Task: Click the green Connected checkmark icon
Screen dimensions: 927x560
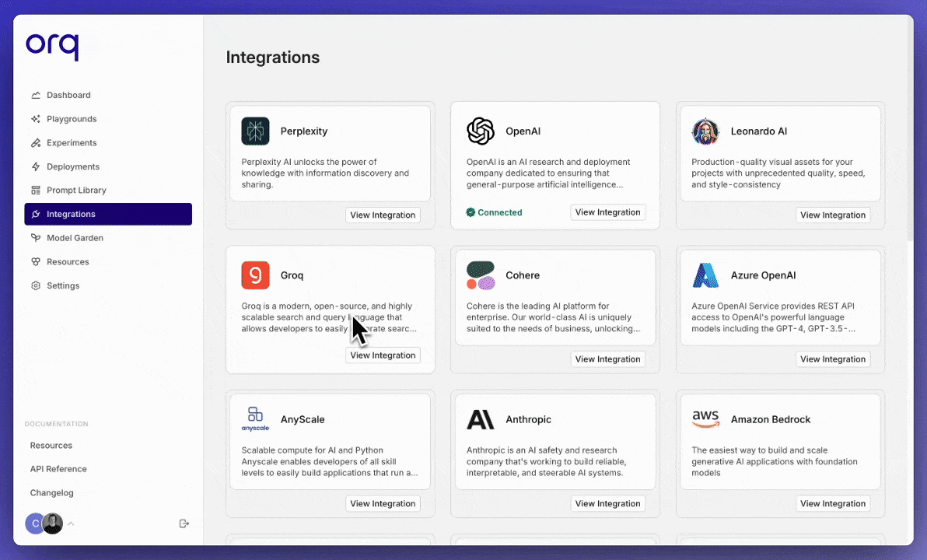Action: (x=470, y=212)
